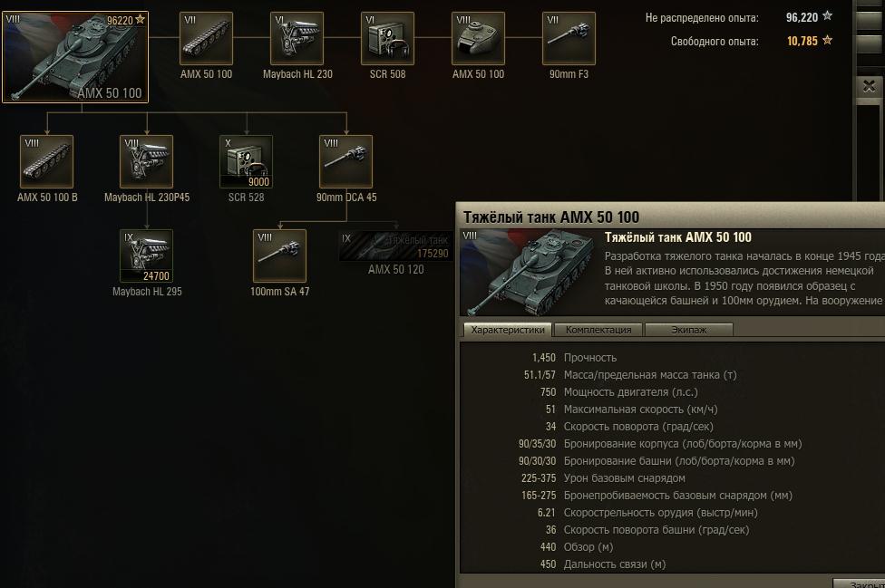The image size is (885, 588).
Task: Click the tank preview image in info window
Action: 529,273
